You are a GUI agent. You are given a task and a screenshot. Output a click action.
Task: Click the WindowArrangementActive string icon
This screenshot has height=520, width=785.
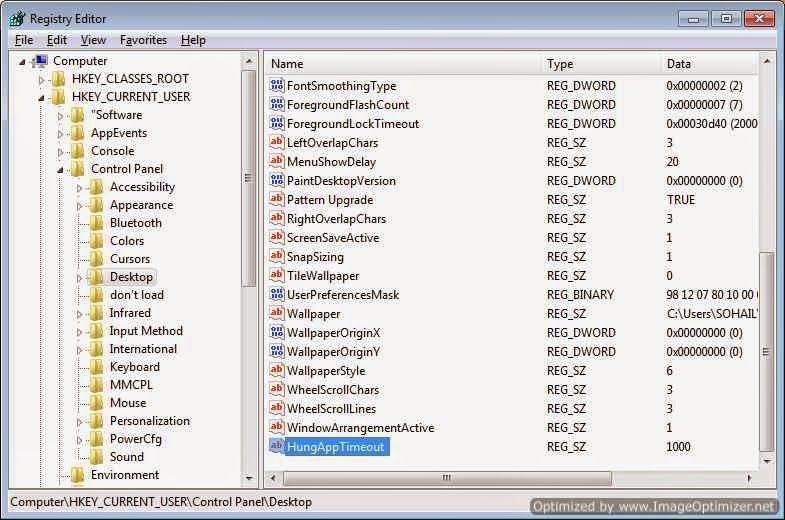276,428
